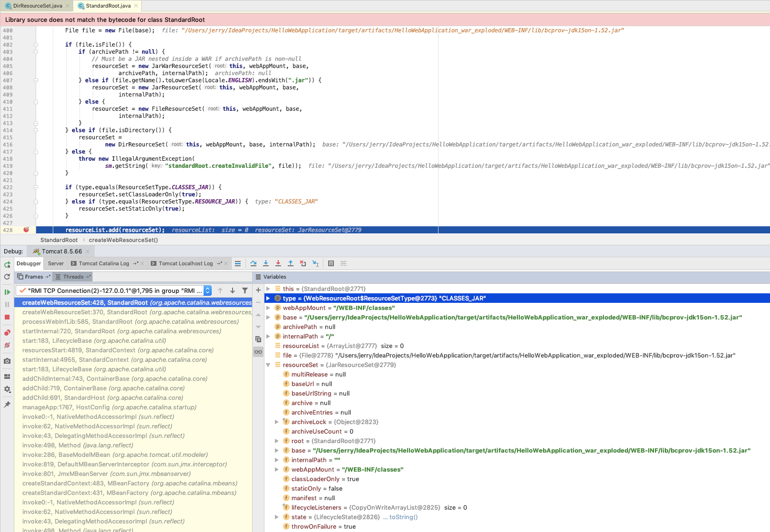The height and width of the screenshot is (532, 770).
Task: Click the toString() link for state
Action: pos(403,517)
